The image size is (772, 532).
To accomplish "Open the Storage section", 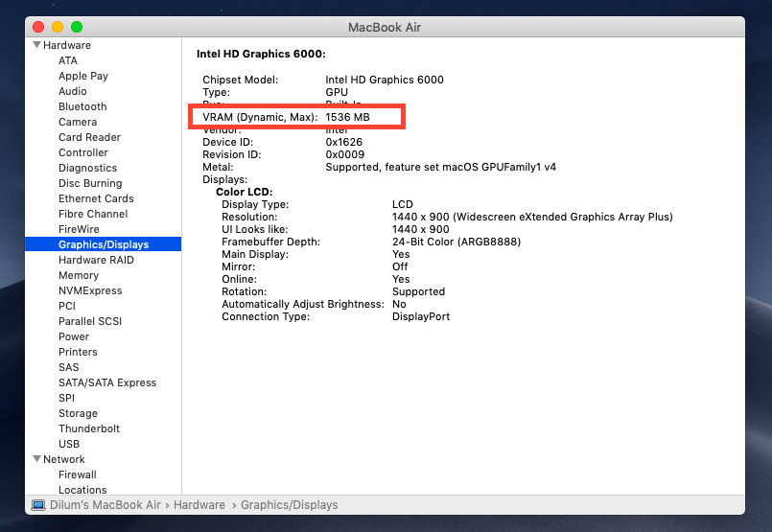I will 78,413.
